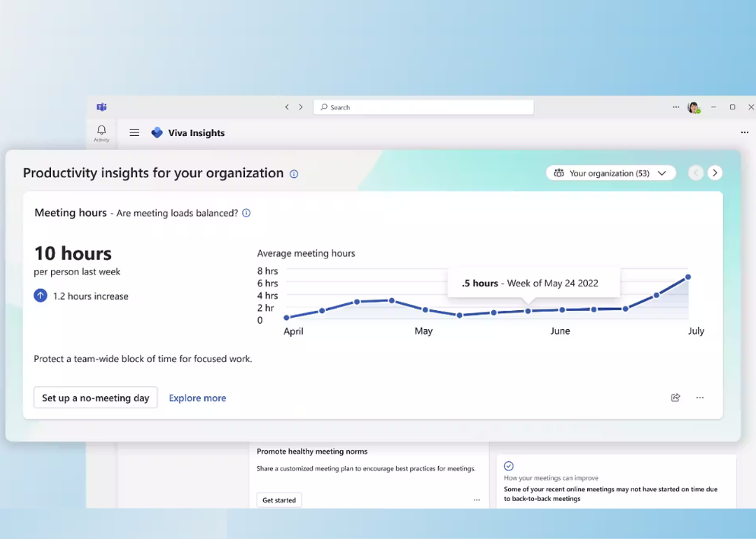Go back using the Teams back arrow

coord(287,107)
